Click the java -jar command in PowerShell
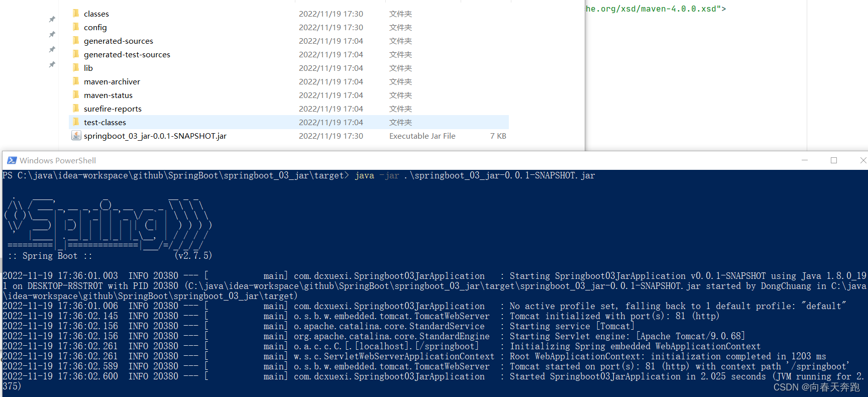Image resolution: width=868 pixels, height=397 pixels. (475, 175)
